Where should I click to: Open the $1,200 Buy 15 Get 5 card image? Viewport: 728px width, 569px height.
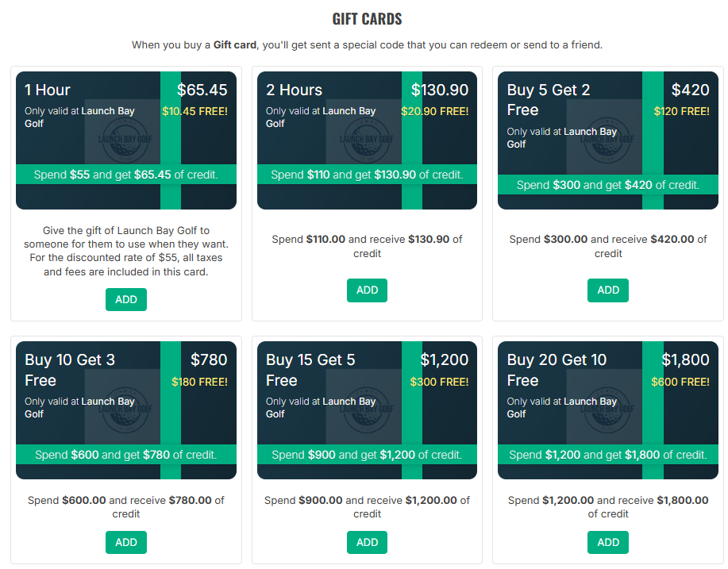(367, 410)
